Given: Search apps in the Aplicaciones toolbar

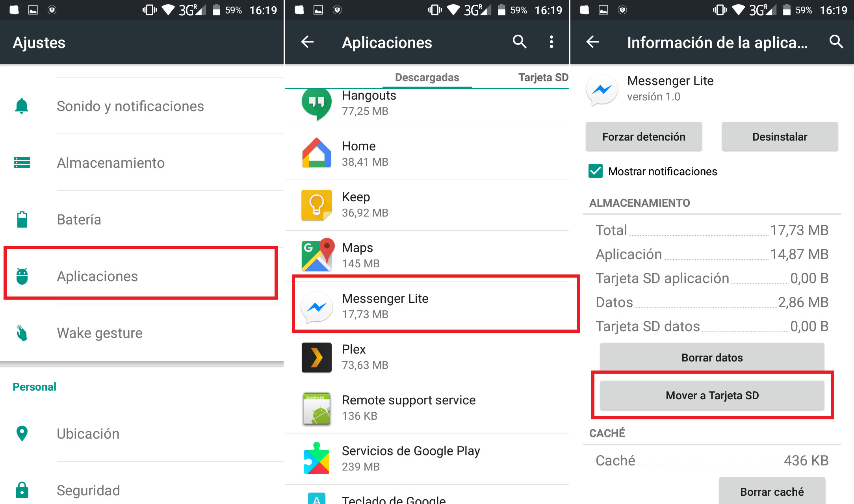Looking at the screenshot, I should pyautogui.click(x=520, y=42).
